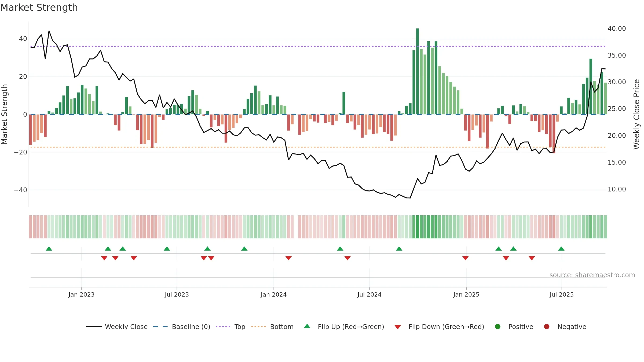
Task: Toggle the Weekly Close legend entry
Action: pos(117,327)
